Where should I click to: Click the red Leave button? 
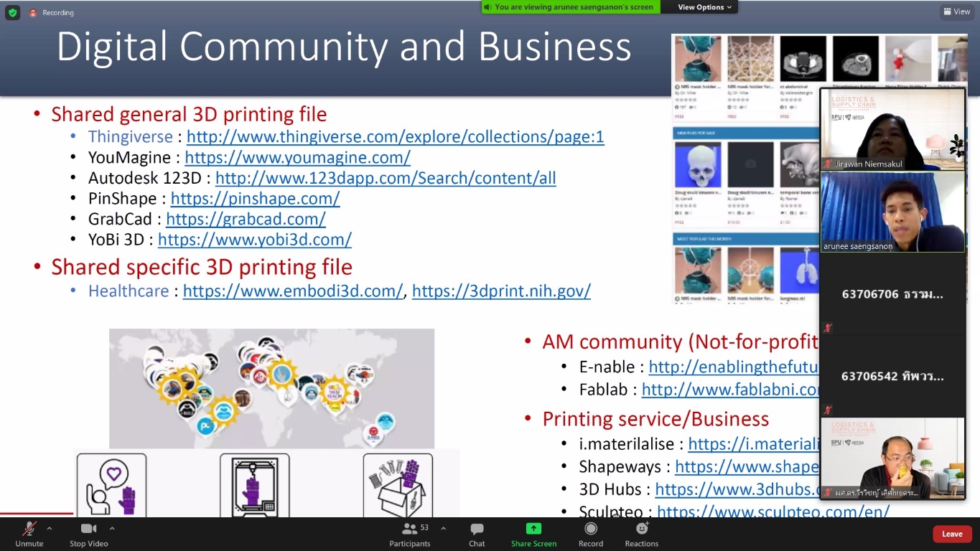(x=952, y=534)
